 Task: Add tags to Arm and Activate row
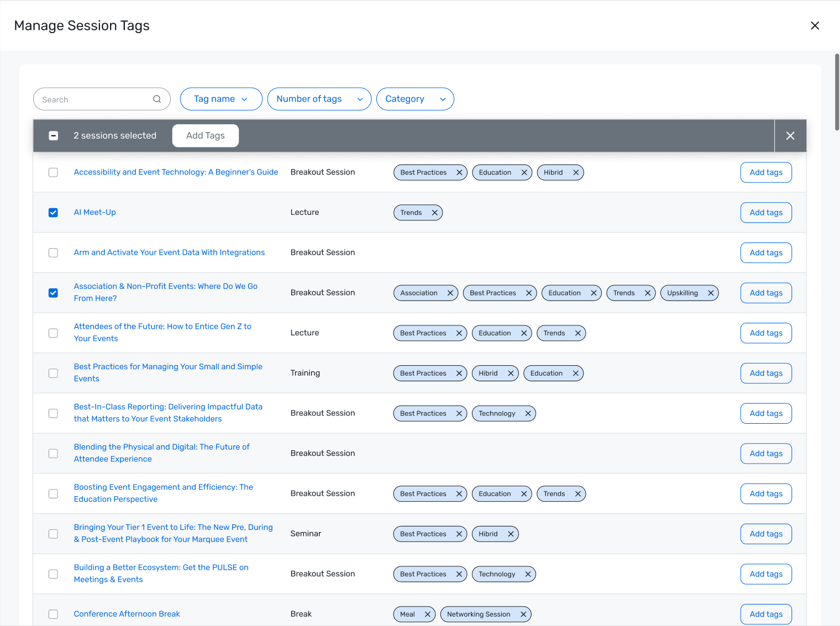tap(766, 253)
